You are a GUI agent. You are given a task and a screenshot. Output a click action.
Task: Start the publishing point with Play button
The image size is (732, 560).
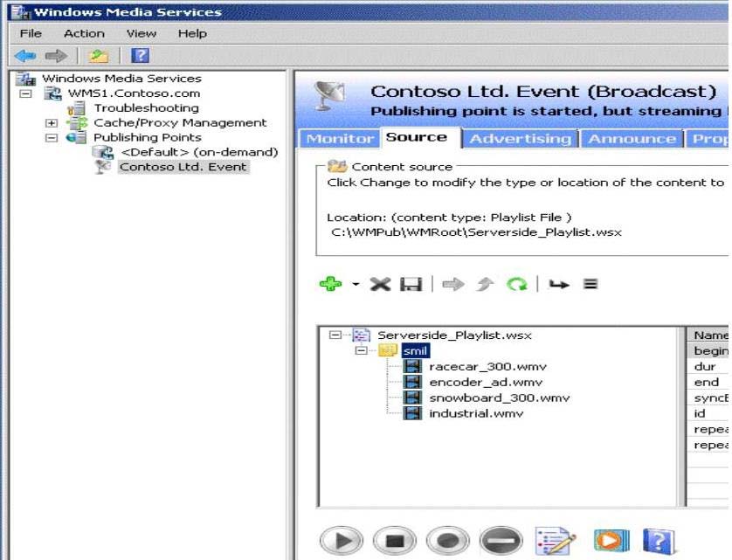pyautogui.click(x=342, y=541)
